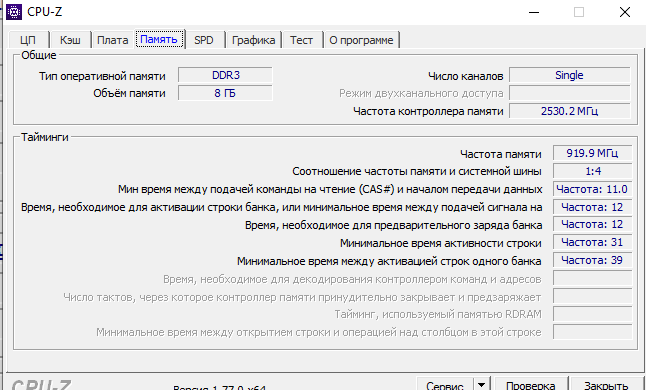
Task: Select the Память tab
Action: 159,39
